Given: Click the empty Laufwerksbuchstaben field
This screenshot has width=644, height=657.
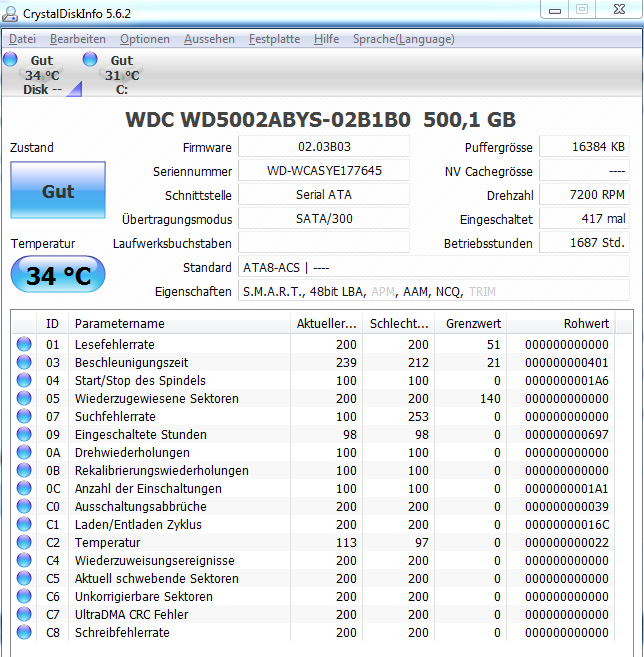Looking at the screenshot, I should [x=324, y=242].
